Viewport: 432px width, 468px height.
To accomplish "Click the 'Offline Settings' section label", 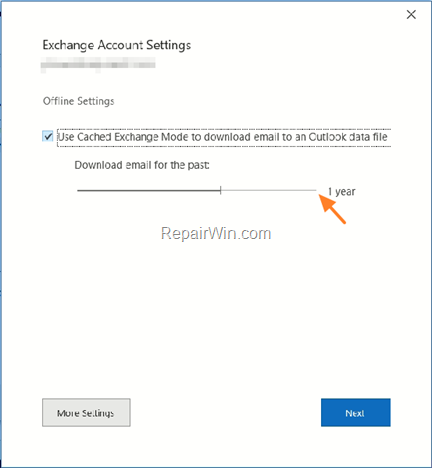I will click(79, 101).
